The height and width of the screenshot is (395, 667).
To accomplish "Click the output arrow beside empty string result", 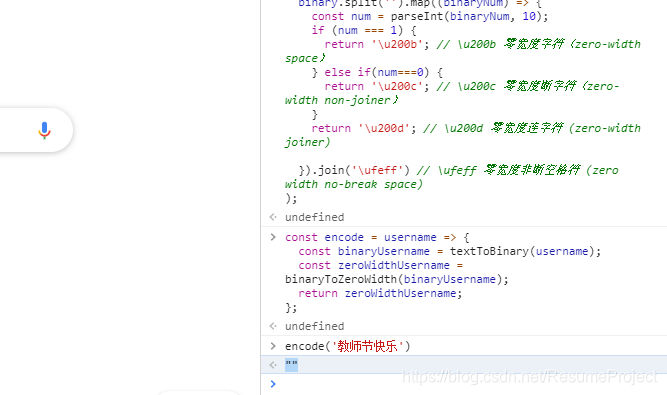I will click(273, 364).
